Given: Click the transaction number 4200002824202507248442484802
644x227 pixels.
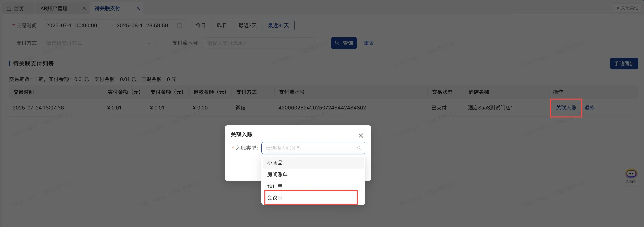Looking at the screenshot, I should (322, 108).
